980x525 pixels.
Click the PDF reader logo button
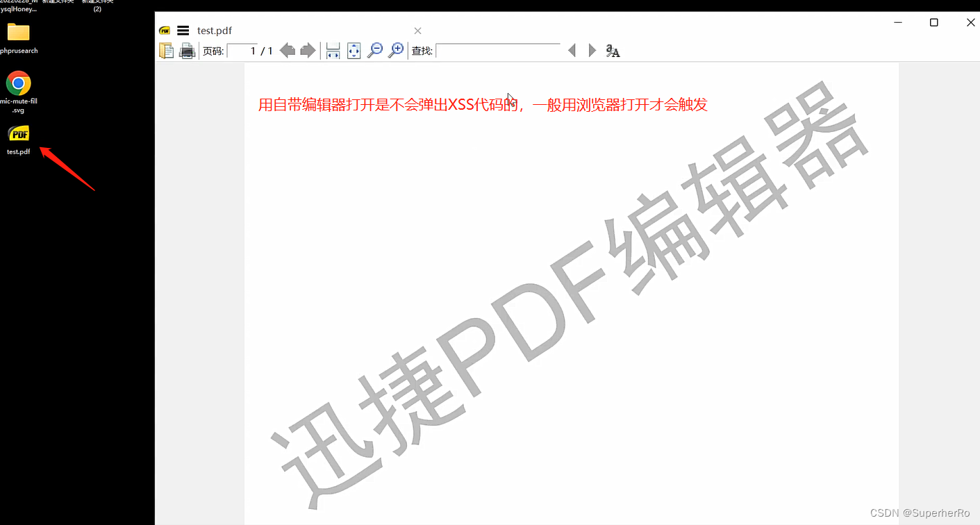(165, 30)
